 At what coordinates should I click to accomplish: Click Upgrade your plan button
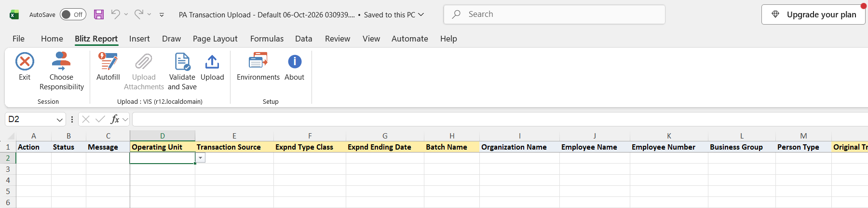point(814,14)
